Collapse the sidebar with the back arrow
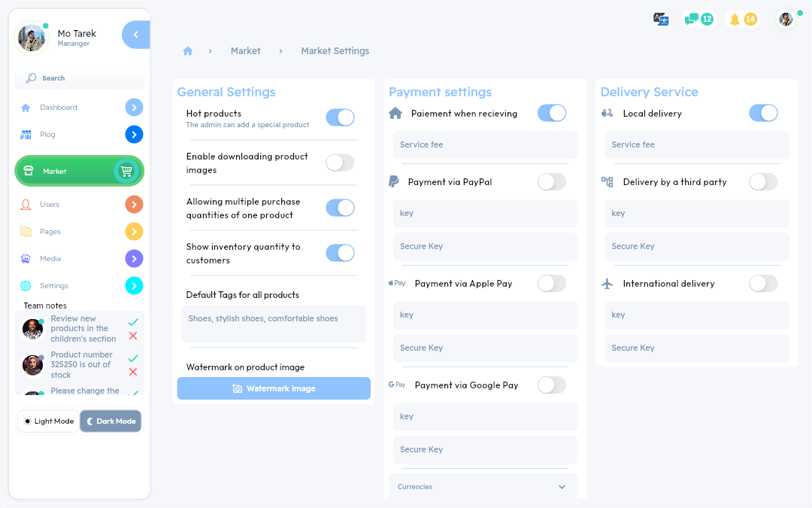Viewport: 812px width, 508px height. click(x=135, y=35)
